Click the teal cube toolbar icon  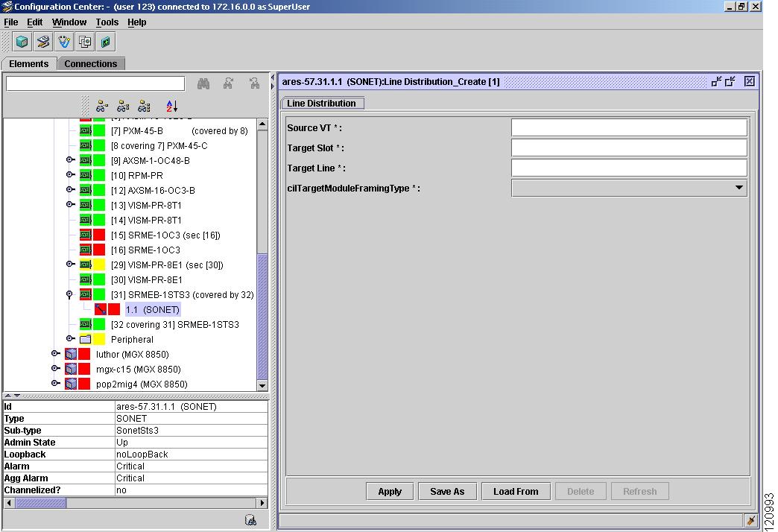click(22, 42)
